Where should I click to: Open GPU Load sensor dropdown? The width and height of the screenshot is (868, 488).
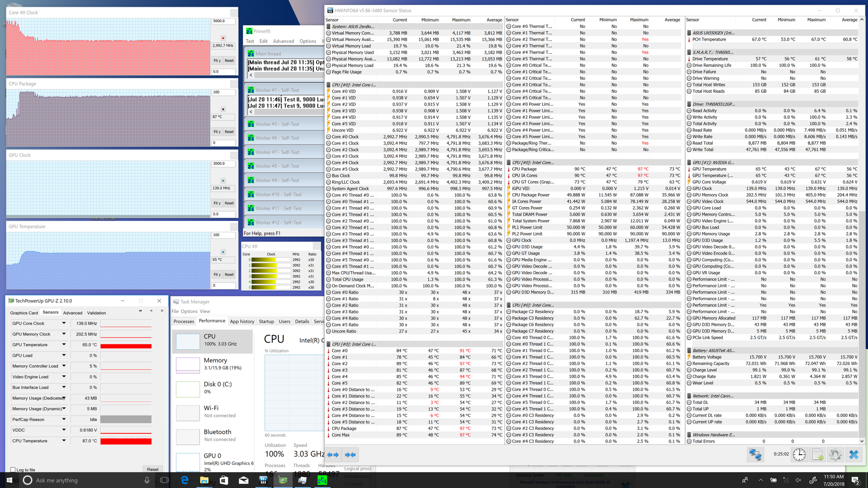(64, 356)
